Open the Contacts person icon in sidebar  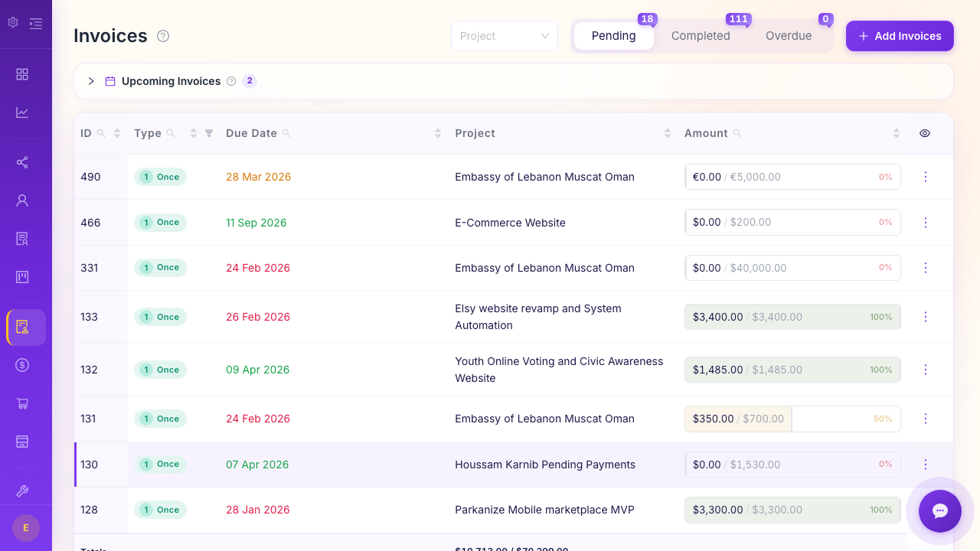pos(22,201)
